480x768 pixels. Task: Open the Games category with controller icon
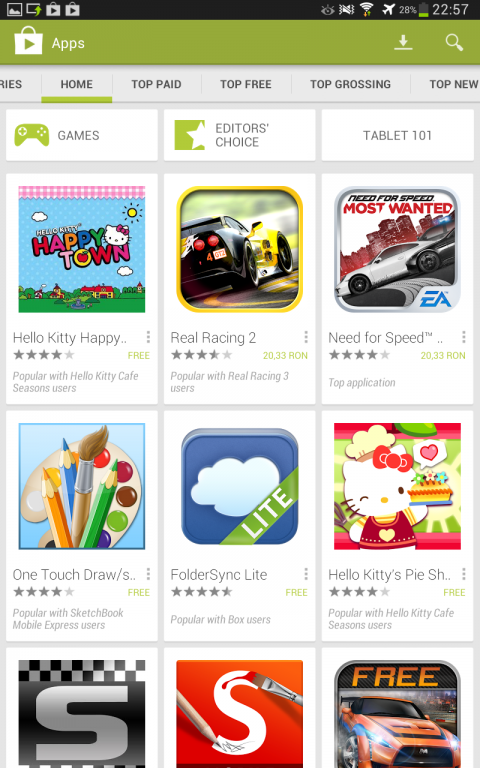pyautogui.click(x=82, y=135)
